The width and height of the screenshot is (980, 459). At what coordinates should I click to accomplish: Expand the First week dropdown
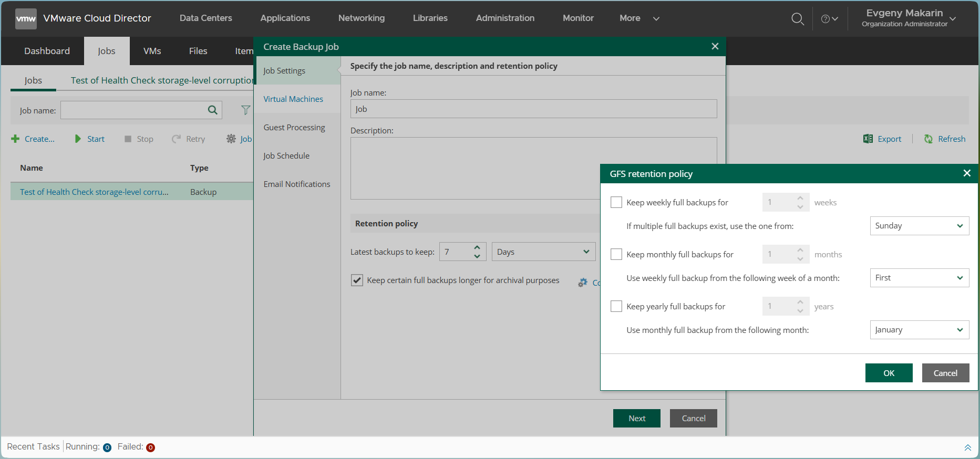coord(919,278)
